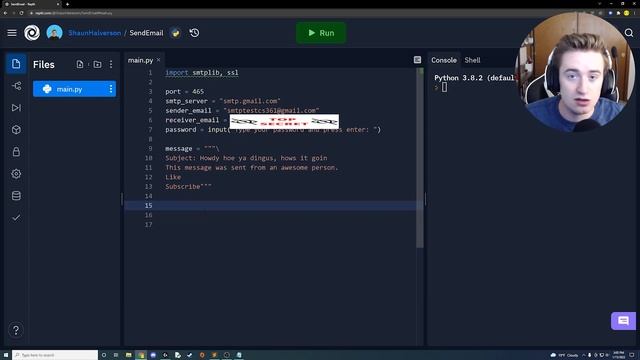The height and width of the screenshot is (360, 640).
Task: Open the search magnifier icon
Action: click(x=629, y=33)
